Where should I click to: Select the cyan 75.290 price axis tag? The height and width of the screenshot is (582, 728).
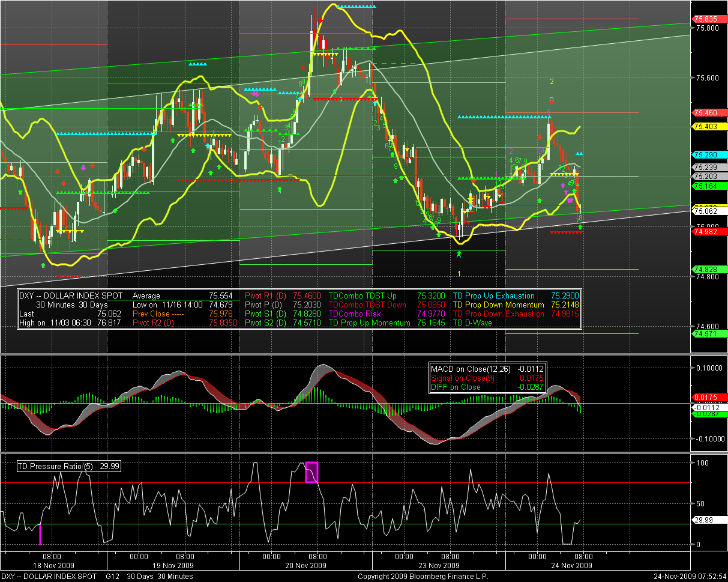coord(705,154)
